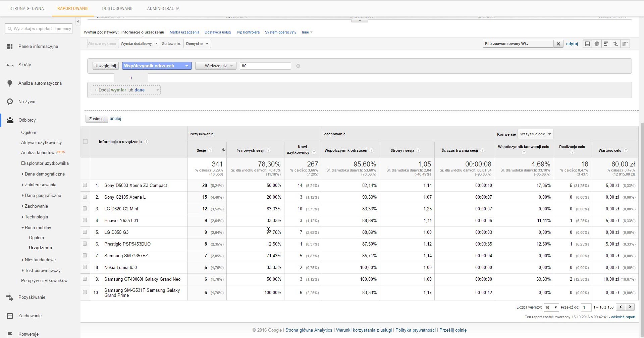This screenshot has height=338, width=644.
Task: Click the filter value field containing 80
Action: pos(265,66)
